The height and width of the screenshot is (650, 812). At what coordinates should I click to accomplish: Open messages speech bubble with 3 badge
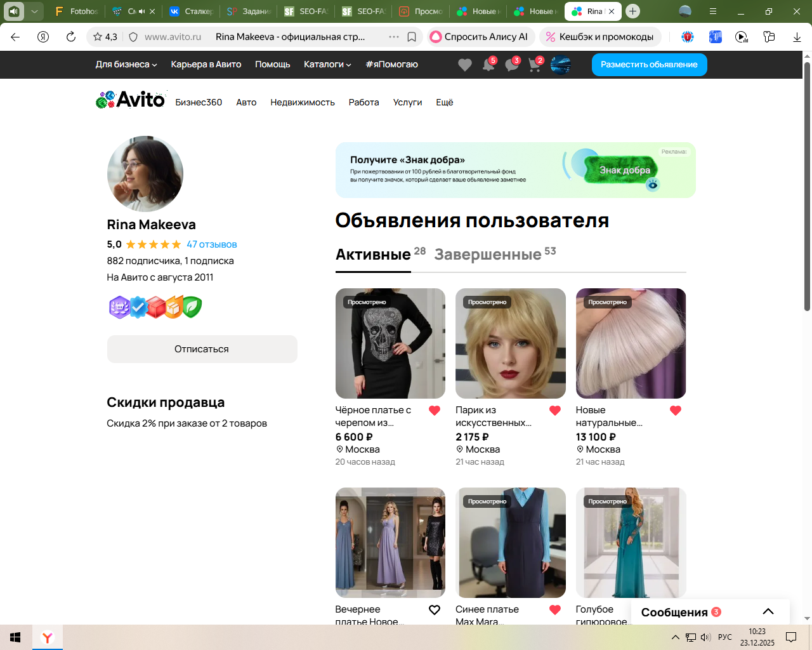(512, 64)
